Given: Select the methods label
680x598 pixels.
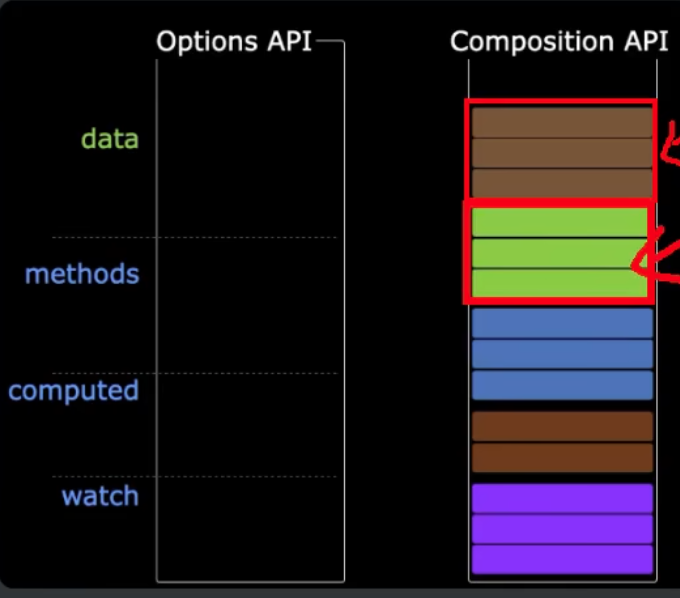Looking at the screenshot, I should [82, 274].
